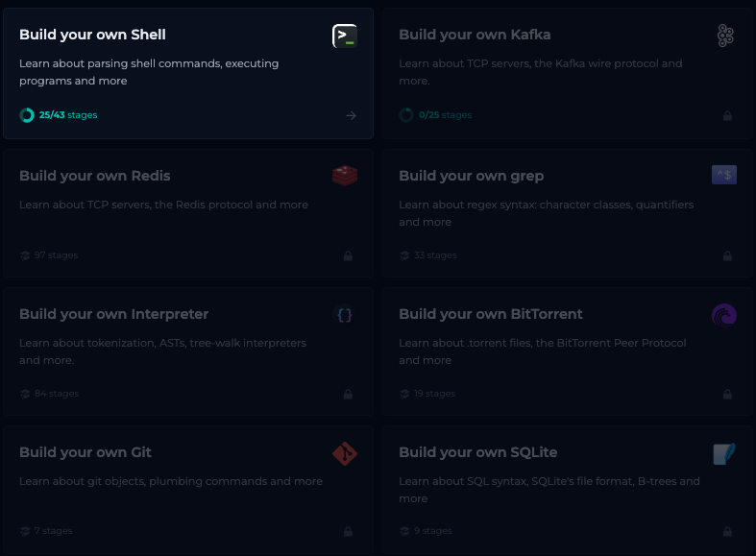Click the Git logo icon
The width and height of the screenshot is (756, 556).
344,453
